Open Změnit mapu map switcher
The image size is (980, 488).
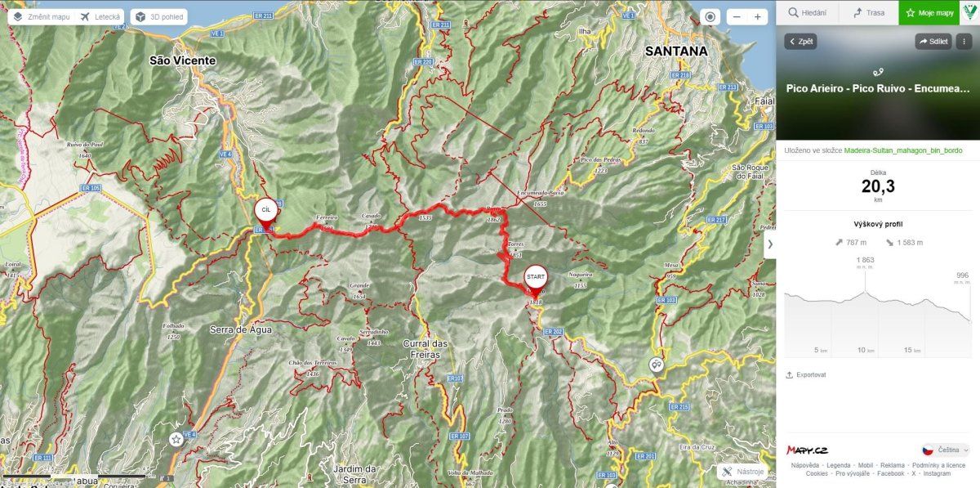click(x=41, y=16)
